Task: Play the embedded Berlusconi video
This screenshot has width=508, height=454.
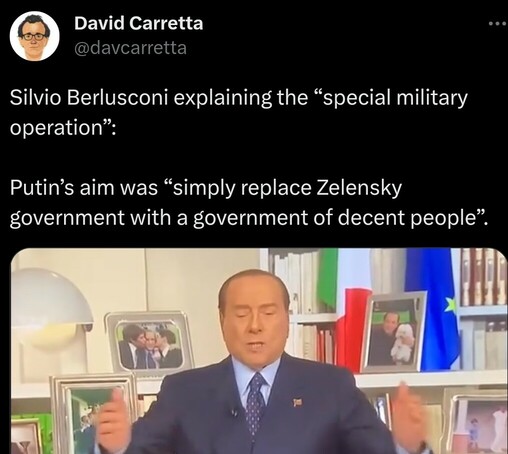Action: pyautogui.click(x=259, y=351)
